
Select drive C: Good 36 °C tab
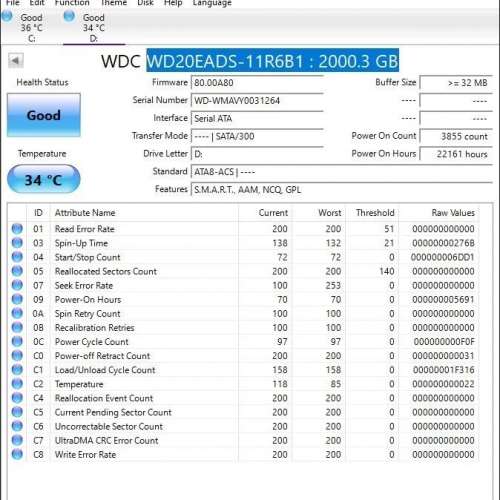coord(31,28)
